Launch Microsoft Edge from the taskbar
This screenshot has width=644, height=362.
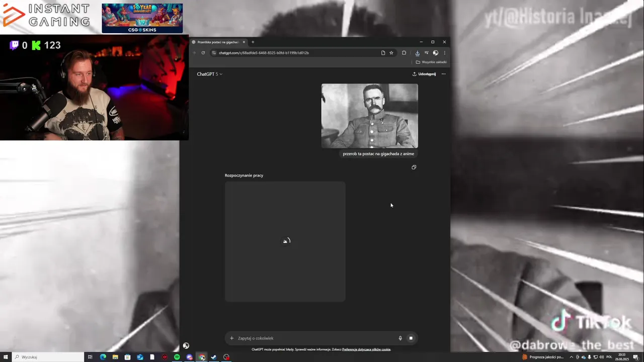[x=103, y=357]
